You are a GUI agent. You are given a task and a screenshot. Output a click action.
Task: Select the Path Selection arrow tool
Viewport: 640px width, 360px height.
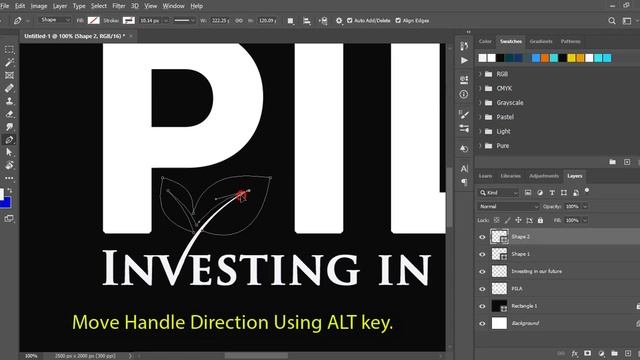(9, 153)
